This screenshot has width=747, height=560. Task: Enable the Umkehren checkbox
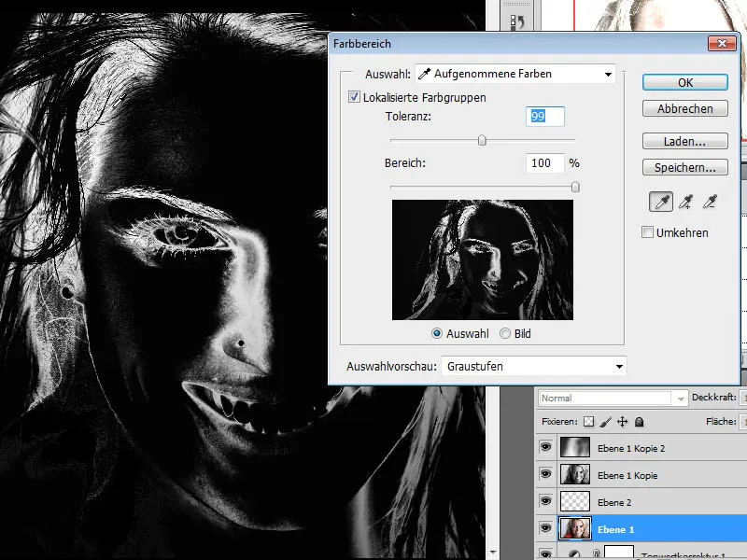[x=648, y=232]
